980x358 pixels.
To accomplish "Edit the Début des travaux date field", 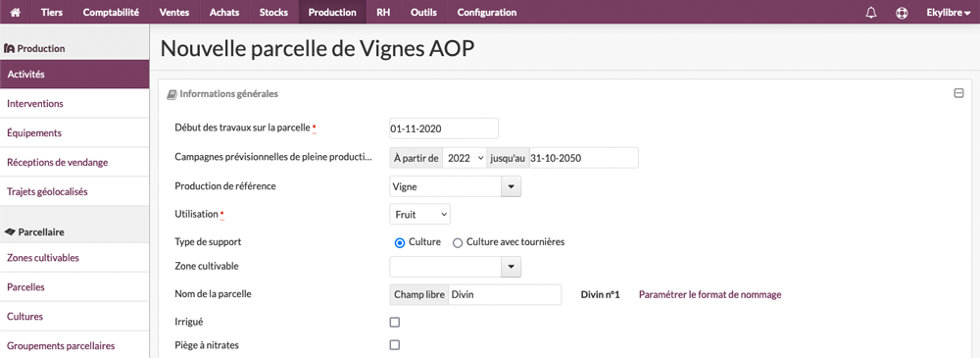I will point(444,128).
